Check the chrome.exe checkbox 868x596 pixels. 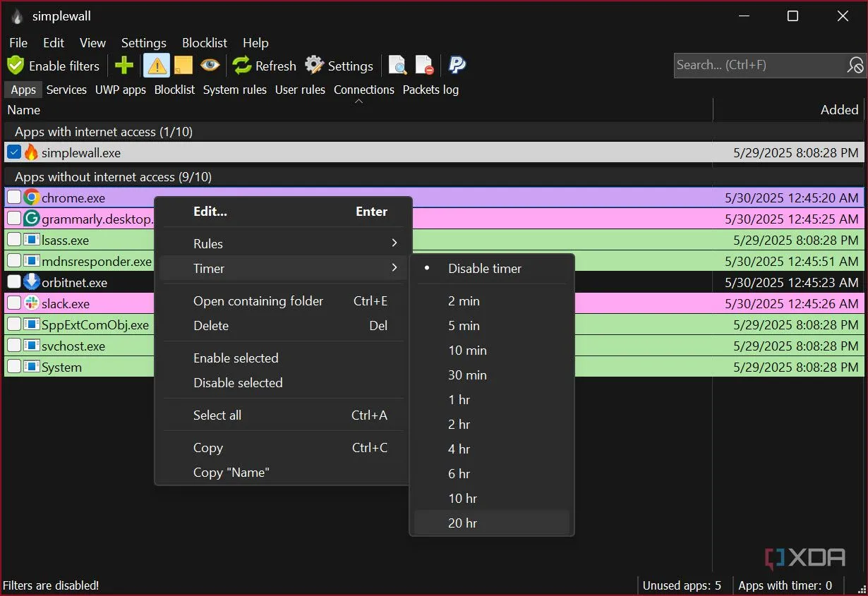tap(14, 197)
